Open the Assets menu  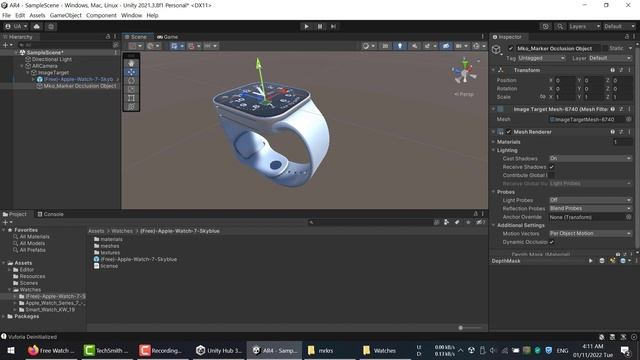click(37, 16)
